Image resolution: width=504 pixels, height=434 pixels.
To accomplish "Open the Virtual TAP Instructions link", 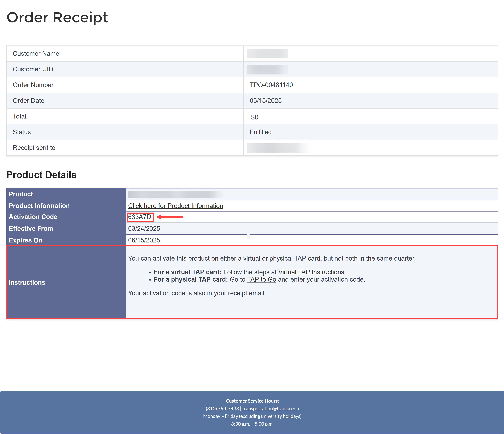I will coord(311,272).
